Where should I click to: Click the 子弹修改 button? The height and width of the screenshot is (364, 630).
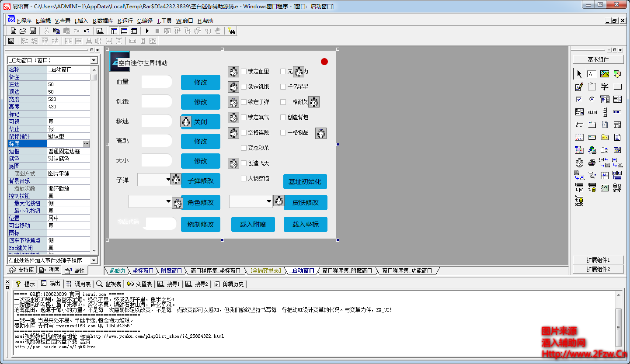(x=201, y=180)
